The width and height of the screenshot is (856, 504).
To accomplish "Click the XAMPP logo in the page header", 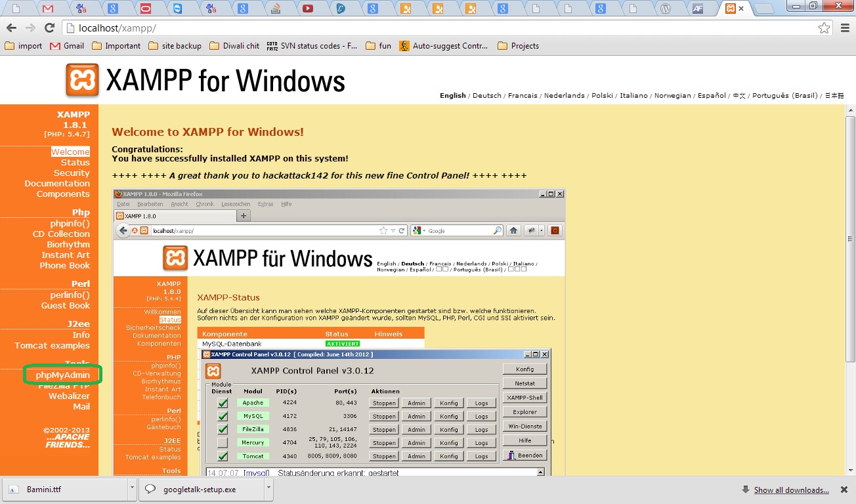I will coord(82,80).
